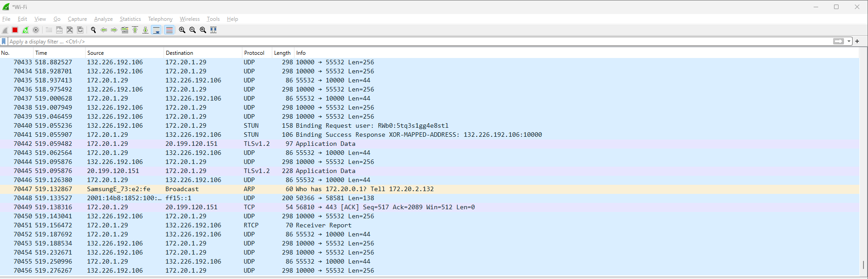The width and height of the screenshot is (868, 279).
Task: Jump to the first packet
Action: pyautogui.click(x=135, y=30)
